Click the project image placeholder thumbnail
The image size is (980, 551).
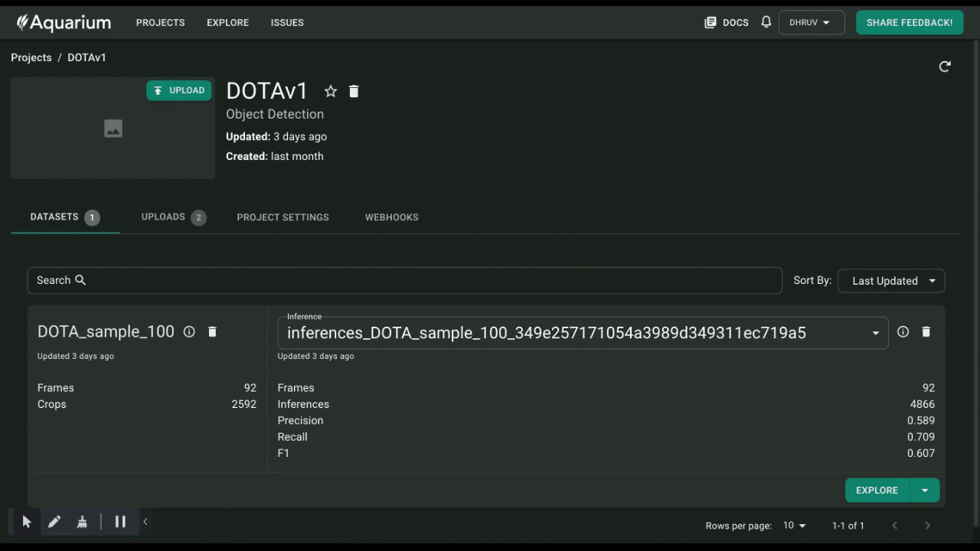[x=113, y=128]
